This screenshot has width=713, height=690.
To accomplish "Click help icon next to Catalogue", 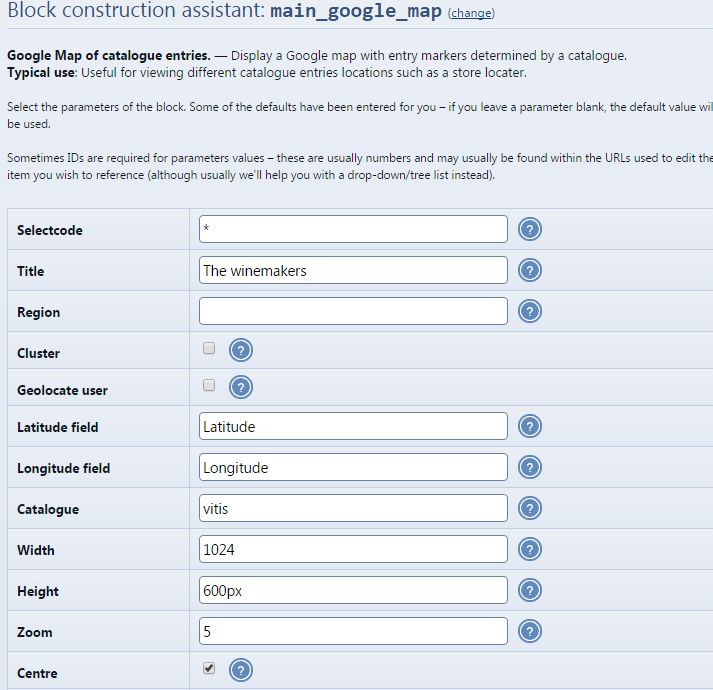I will [x=530, y=509].
